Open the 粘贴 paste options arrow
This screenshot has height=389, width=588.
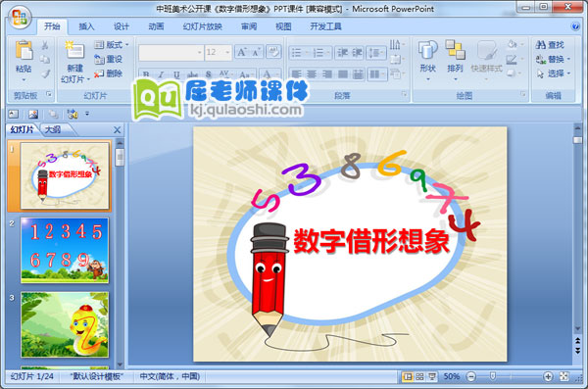tap(24, 79)
